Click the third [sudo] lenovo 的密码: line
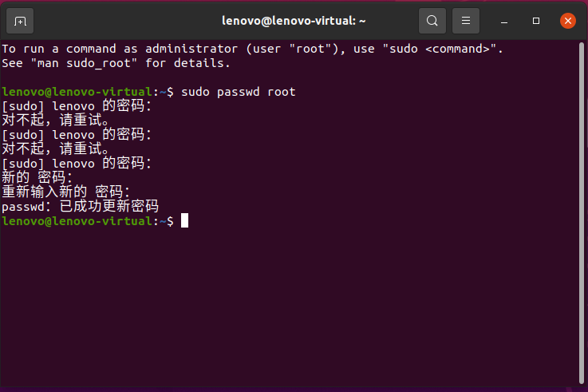Screen dimensions: 588x392 pos(77,163)
